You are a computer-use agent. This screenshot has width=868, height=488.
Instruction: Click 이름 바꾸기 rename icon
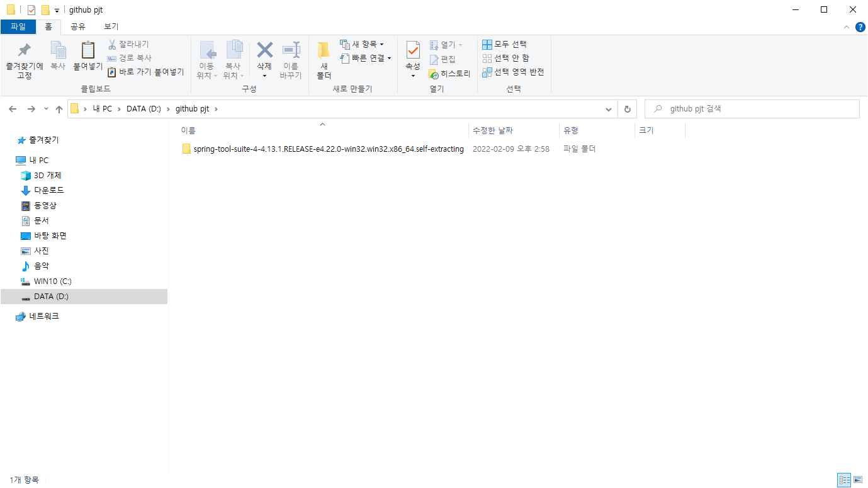[x=291, y=50]
